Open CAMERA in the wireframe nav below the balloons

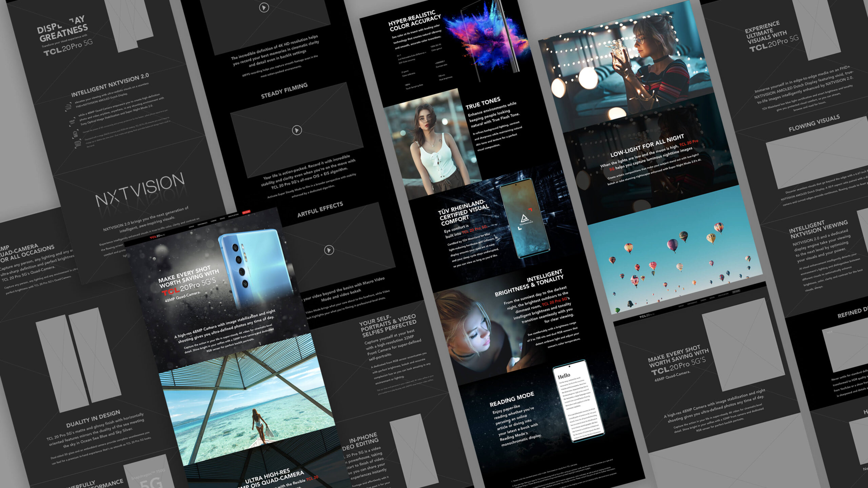[704, 300]
